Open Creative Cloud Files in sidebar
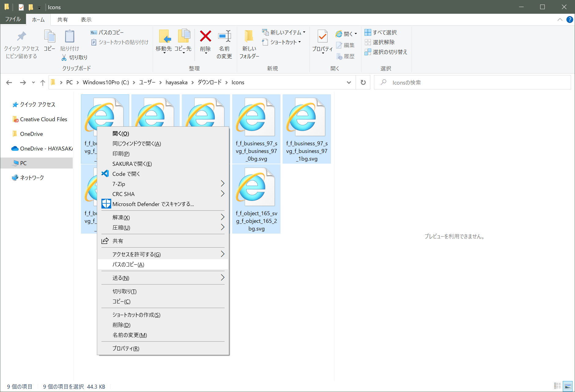This screenshot has height=392, width=575. click(x=39, y=119)
